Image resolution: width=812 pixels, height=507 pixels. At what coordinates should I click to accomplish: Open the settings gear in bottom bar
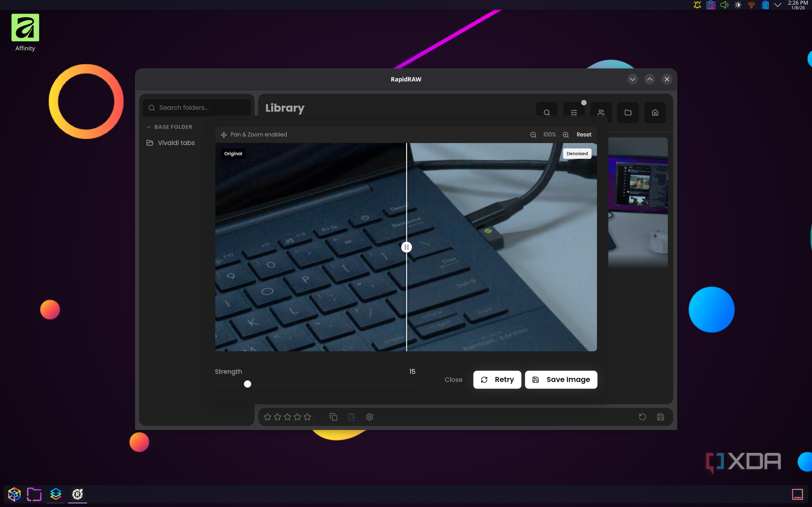tap(370, 417)
